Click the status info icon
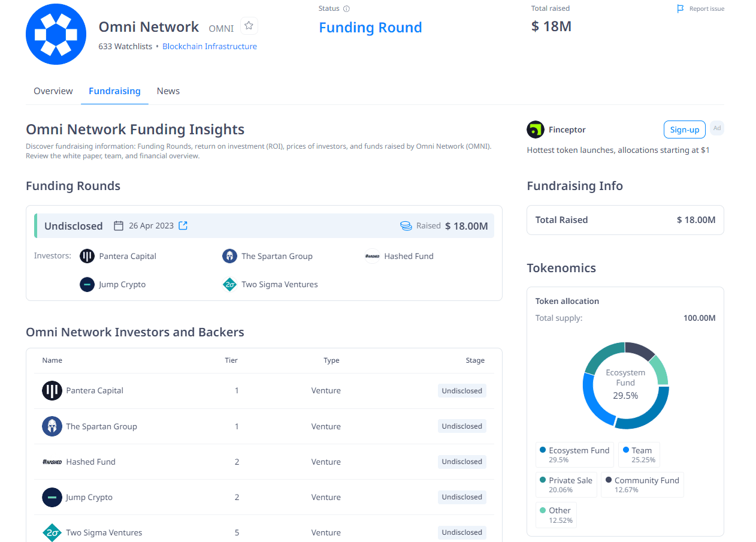Image resolution: width=756 pixels, height=542 pixels. click(x=346, y=9)
